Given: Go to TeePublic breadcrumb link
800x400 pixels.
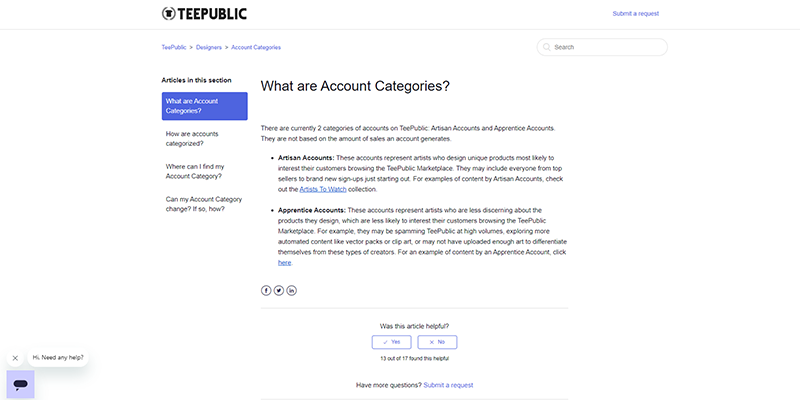Looking at the screenshot, I should click(172, 47).
